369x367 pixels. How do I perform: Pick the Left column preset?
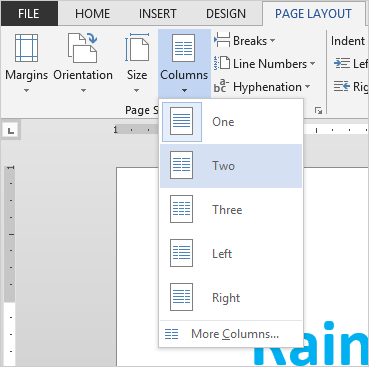231,254
